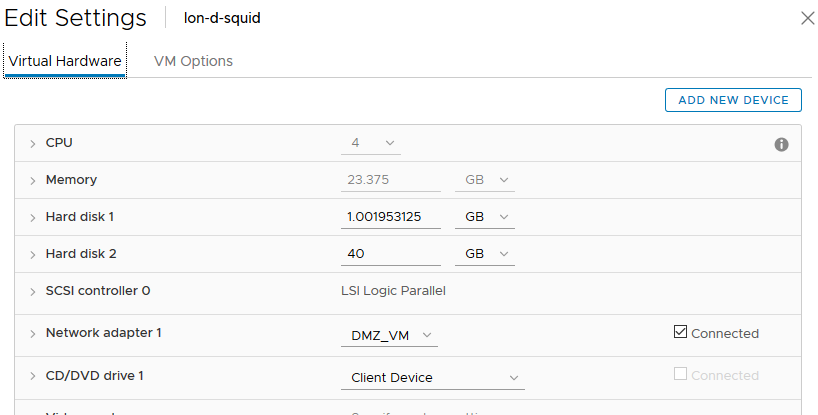This screenshot has height=415, width=818.
Task: Switch to the VM Options tab
Action: click(193, 61)
